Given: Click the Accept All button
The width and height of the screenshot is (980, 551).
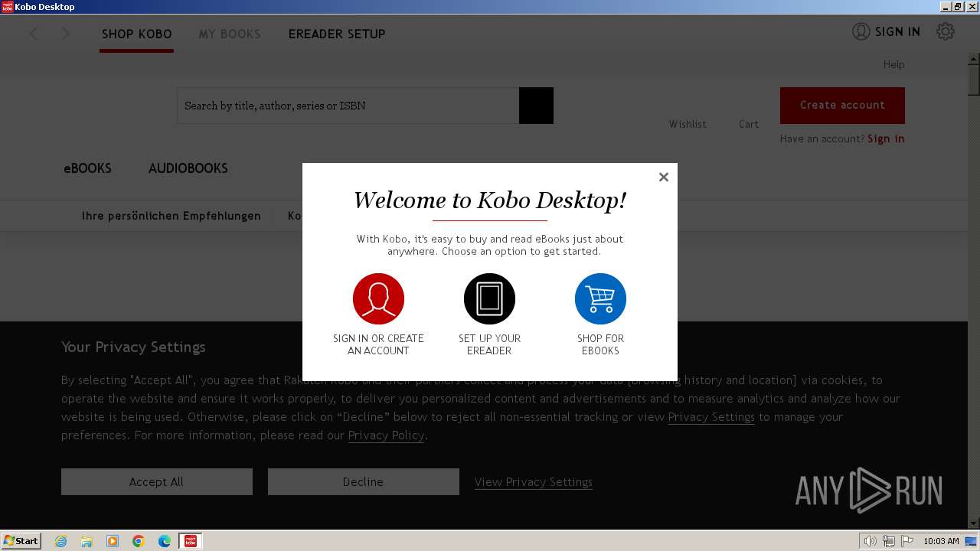Looking at the screenshot, I should pyautogui.click(x=156, y=481).
